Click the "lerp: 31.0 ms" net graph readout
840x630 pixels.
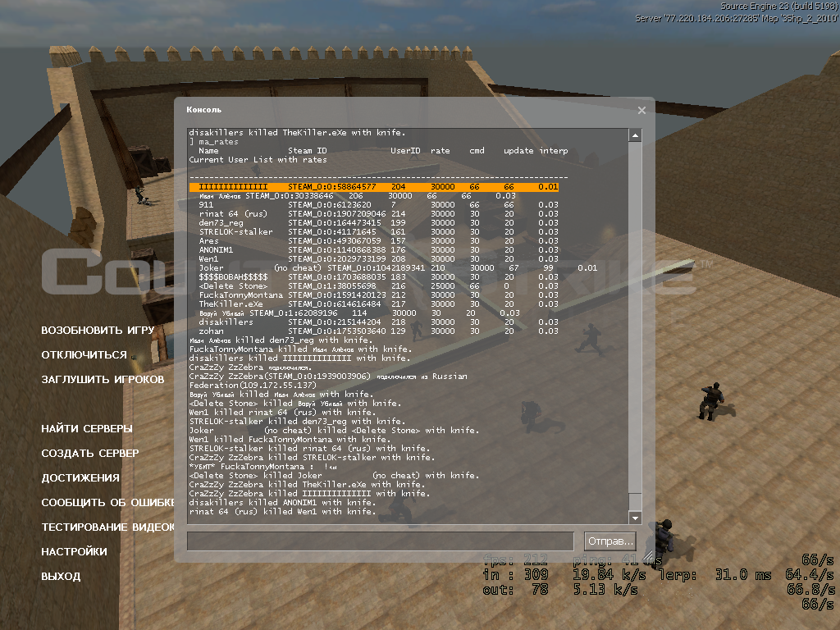click(x=715, y=575)
